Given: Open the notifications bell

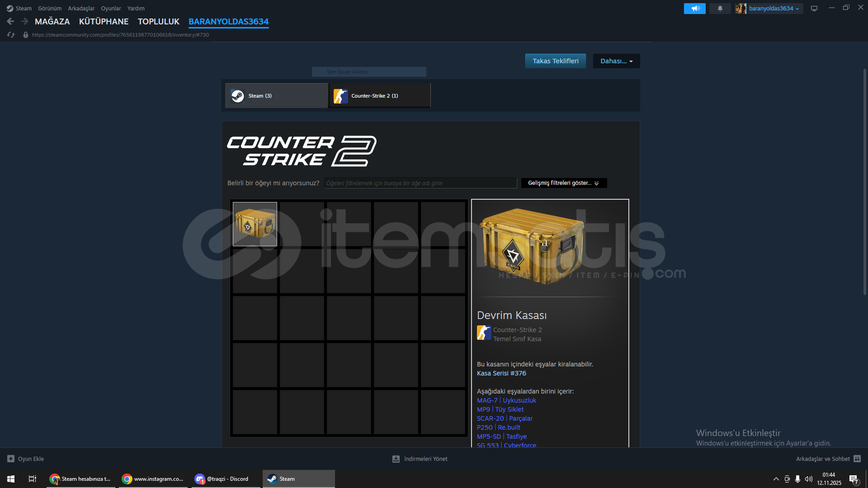Looking at the screenshot, I should (720, 9).
